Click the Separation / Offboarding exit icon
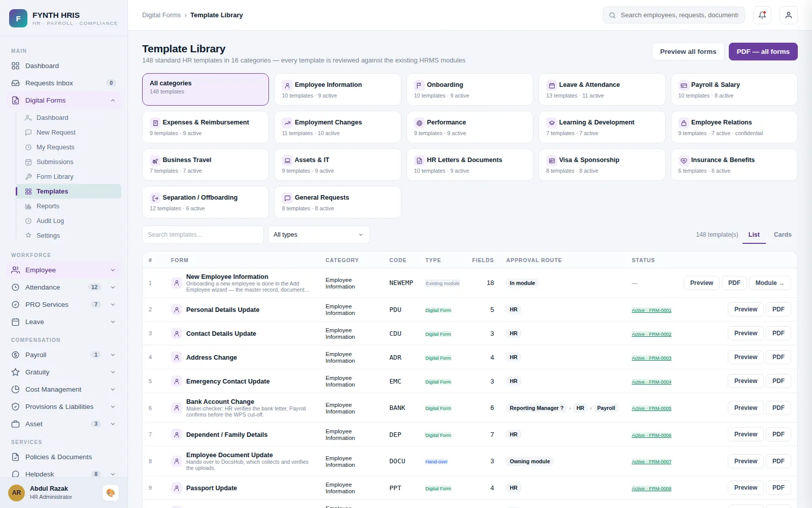Screen dimensions: 812x508 click(x=155, y=198)
